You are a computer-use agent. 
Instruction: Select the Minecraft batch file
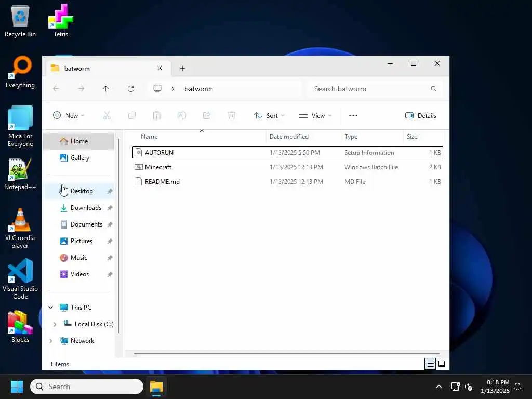[x=288, y=167]
